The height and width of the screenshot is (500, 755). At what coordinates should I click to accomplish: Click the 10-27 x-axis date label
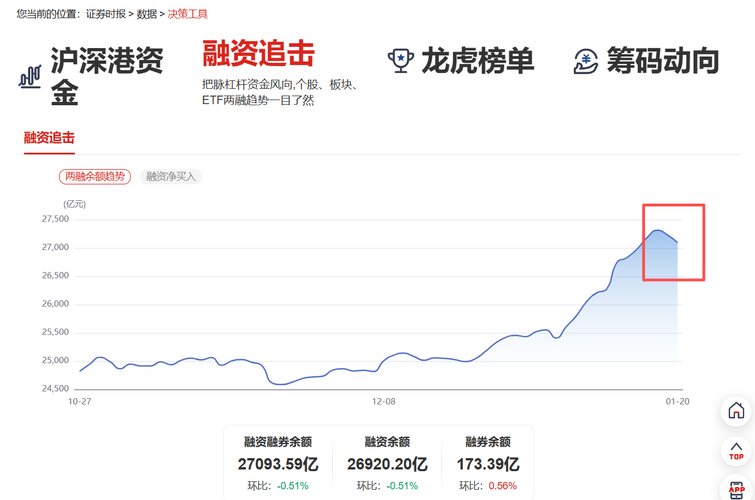click(79, 401)
